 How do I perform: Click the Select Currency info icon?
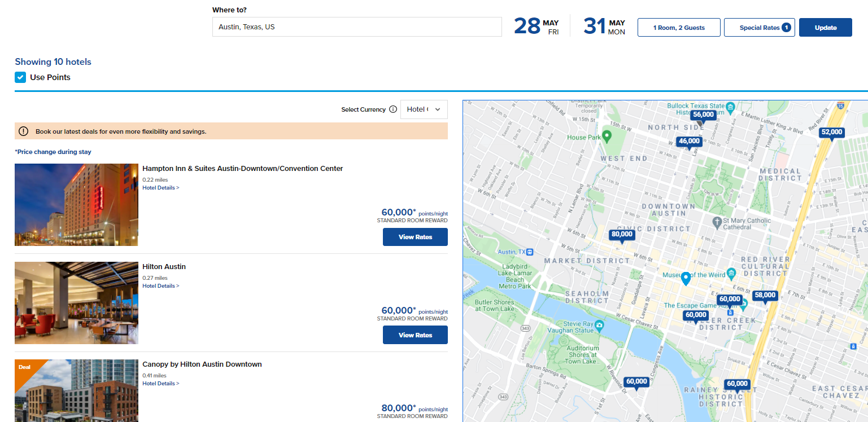[393, 109]
